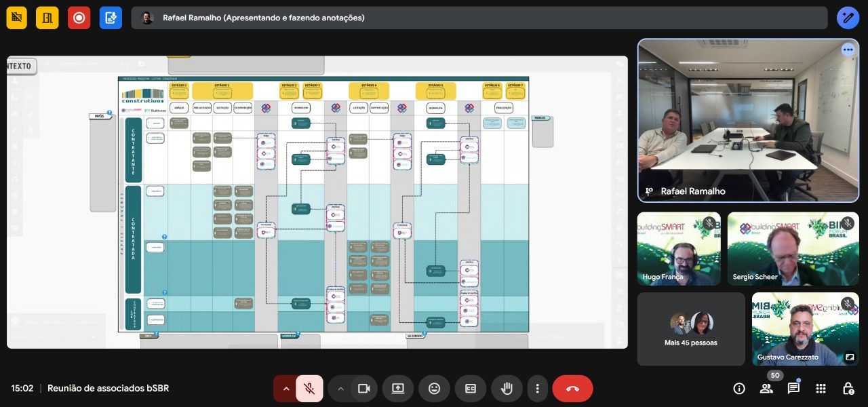
Task: Open Rafael Ramalho tile options menu
Action: point(848,50)
